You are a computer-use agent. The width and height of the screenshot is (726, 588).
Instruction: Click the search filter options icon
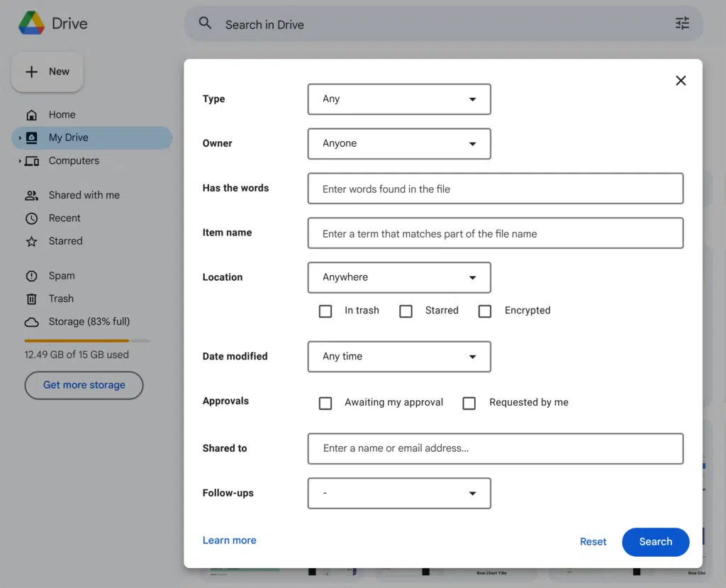coord(682,23)
